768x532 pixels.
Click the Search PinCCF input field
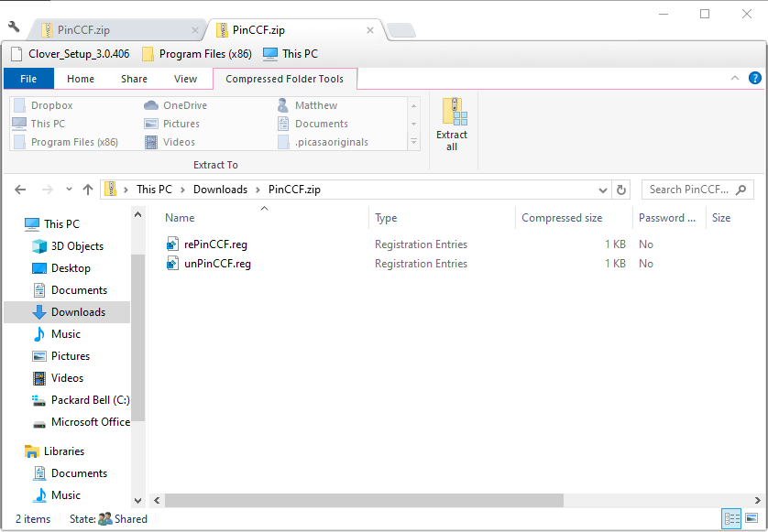697,190
